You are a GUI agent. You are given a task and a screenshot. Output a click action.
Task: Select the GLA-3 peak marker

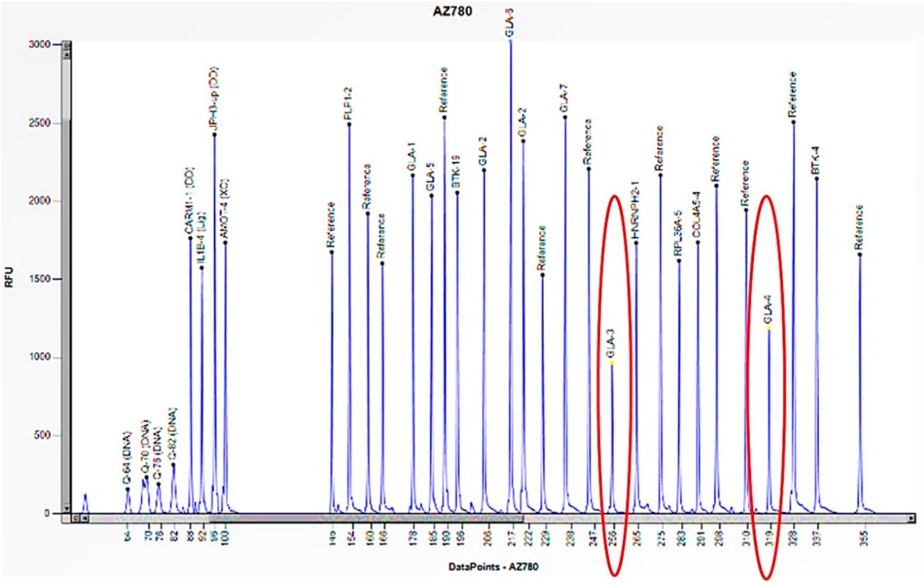coord(612,363)
